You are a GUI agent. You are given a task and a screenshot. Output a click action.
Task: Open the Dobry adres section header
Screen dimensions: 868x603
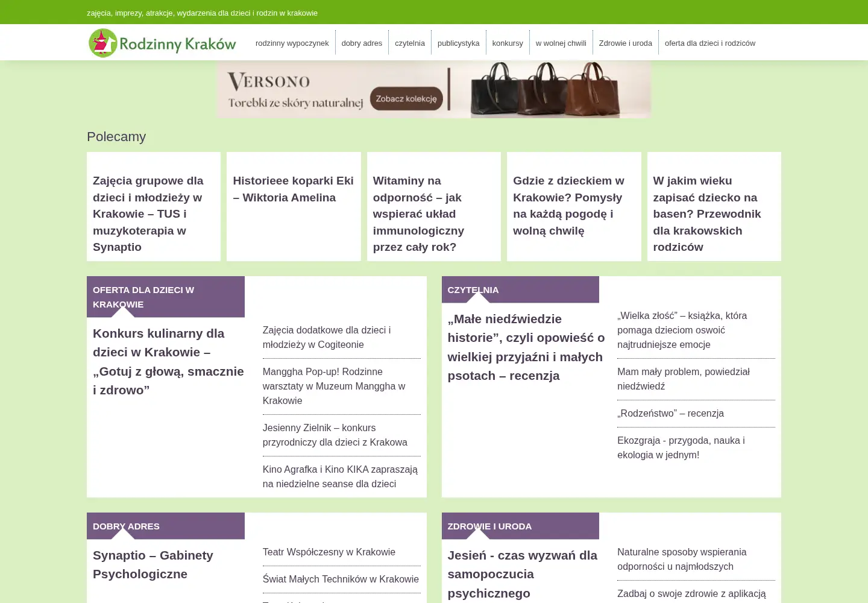coord(166,526)
